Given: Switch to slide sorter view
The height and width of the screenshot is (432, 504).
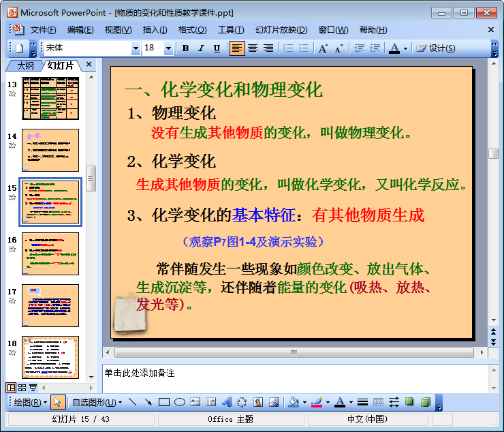Looking at the screenshot, I should 22,388.
